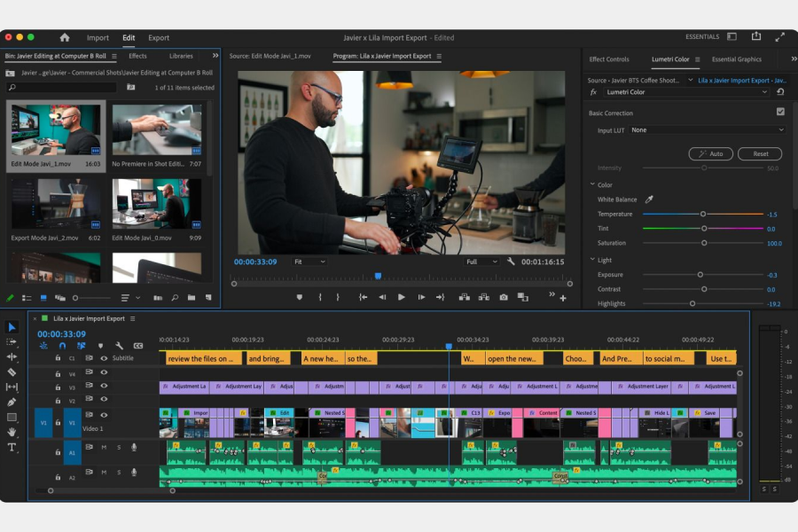Disable the Basic Correction checkbox

coord(780,112)
